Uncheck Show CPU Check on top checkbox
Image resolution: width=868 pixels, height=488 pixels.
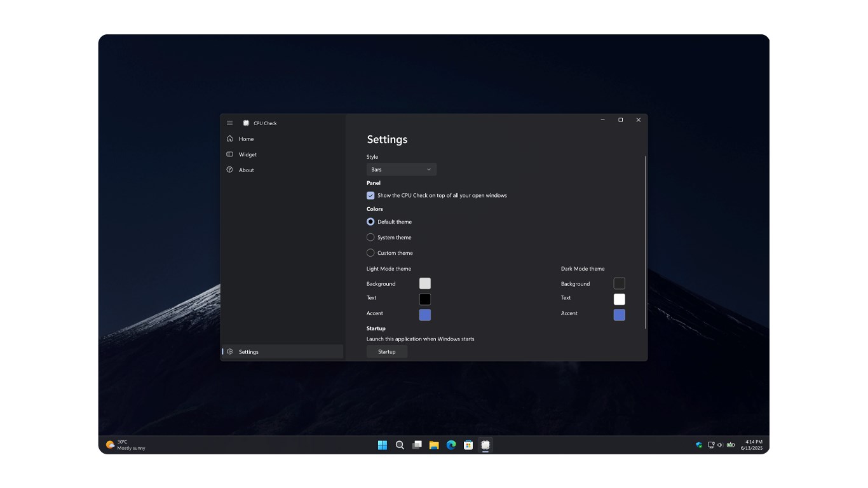[x=370, y=196]
